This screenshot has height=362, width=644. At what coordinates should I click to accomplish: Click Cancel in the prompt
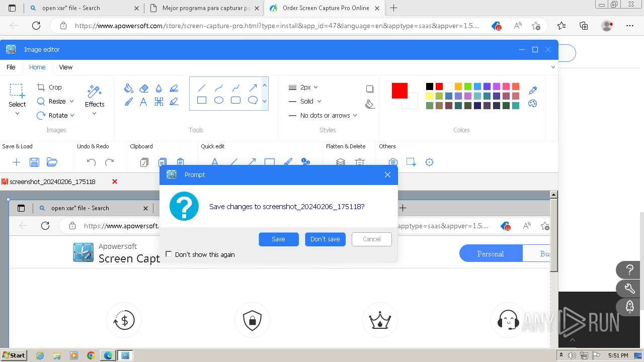pos(372,239)
